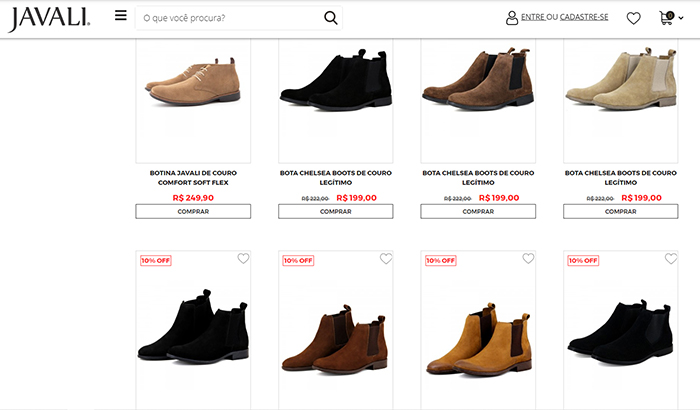Click the CADASTRE-SE sign-up link
The image size is (700, 410).
click(584, 18)
